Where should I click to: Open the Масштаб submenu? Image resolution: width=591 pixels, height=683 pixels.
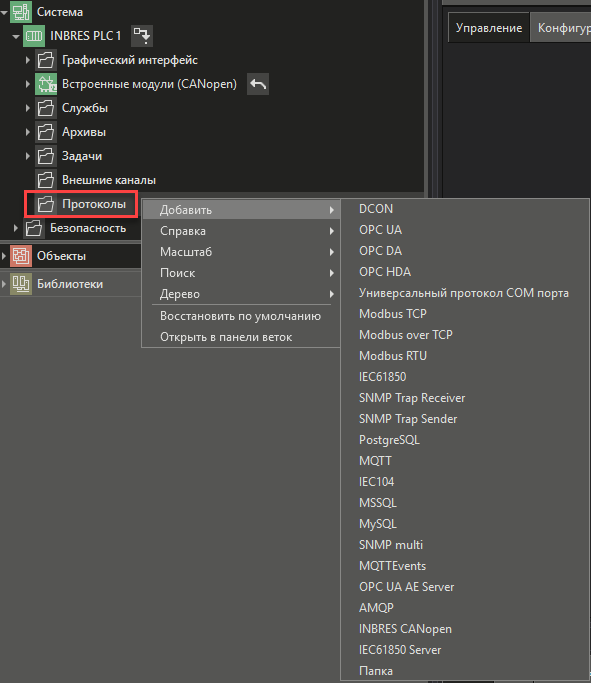(x=241, y=252)
